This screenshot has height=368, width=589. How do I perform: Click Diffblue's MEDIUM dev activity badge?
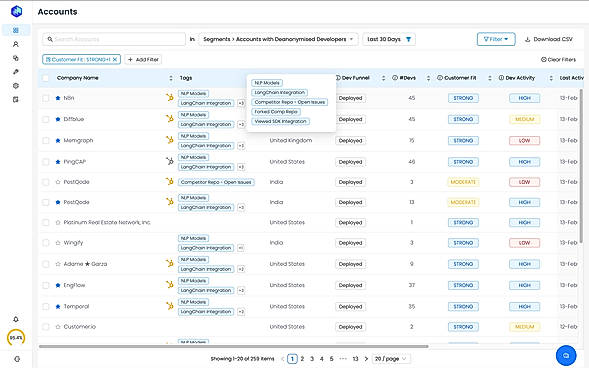click(524, 119)
